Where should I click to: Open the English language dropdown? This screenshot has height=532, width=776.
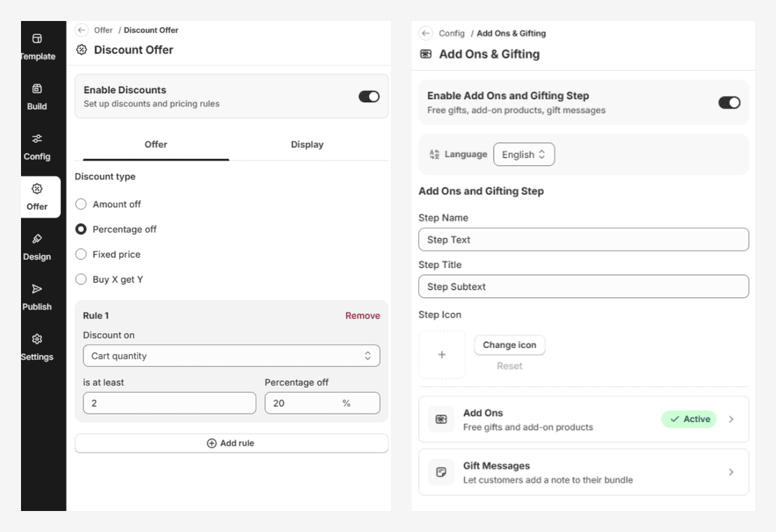[524, 154]
